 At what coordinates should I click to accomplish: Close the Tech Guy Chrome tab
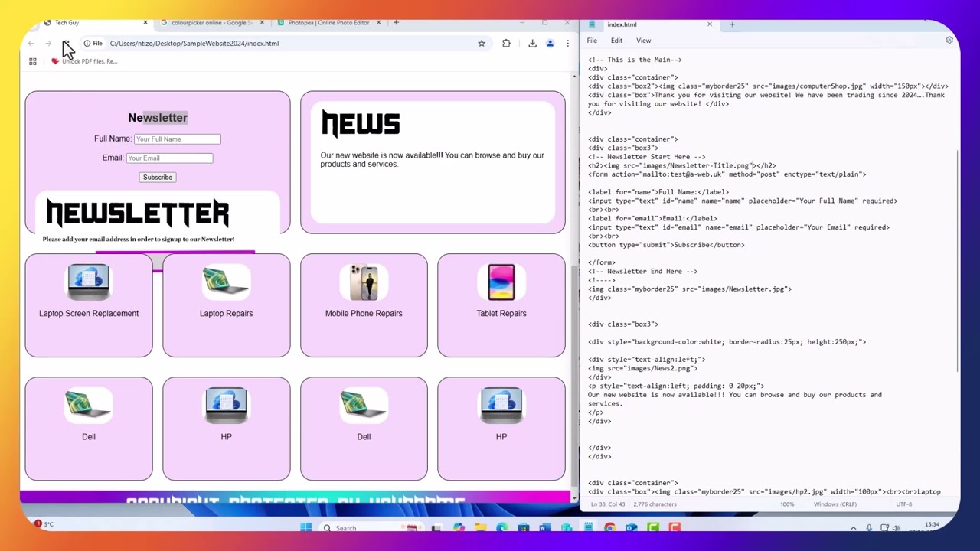point(145,23)
